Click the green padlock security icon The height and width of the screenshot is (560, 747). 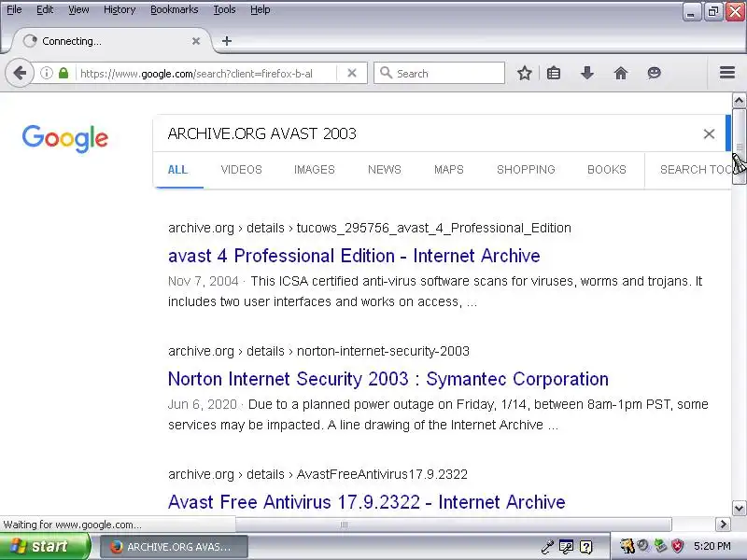(63, 73)
